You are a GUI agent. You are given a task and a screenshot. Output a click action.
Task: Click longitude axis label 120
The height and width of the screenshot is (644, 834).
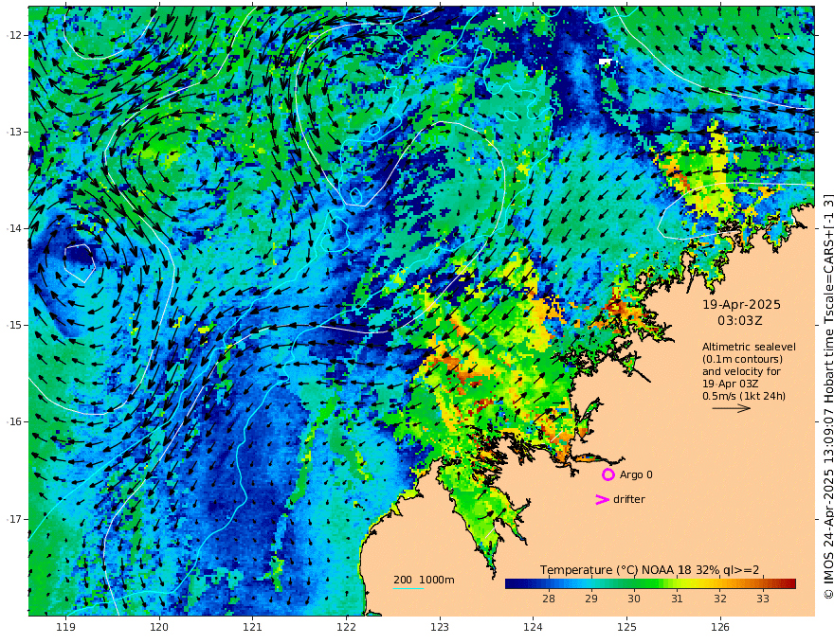click(x=159, y=627)
